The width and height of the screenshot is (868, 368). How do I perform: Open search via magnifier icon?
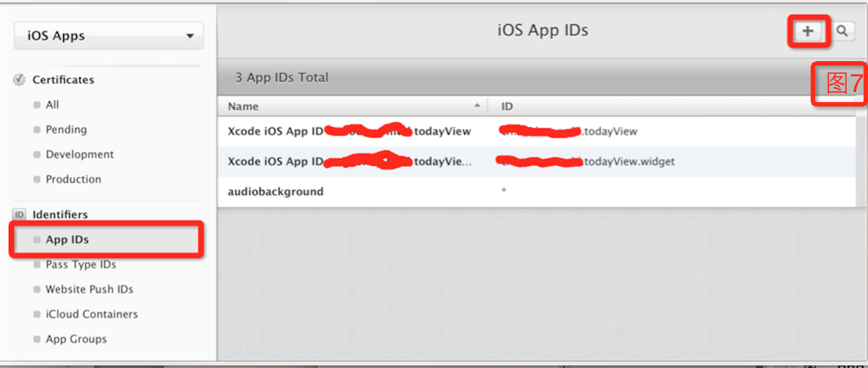point(842,31)
